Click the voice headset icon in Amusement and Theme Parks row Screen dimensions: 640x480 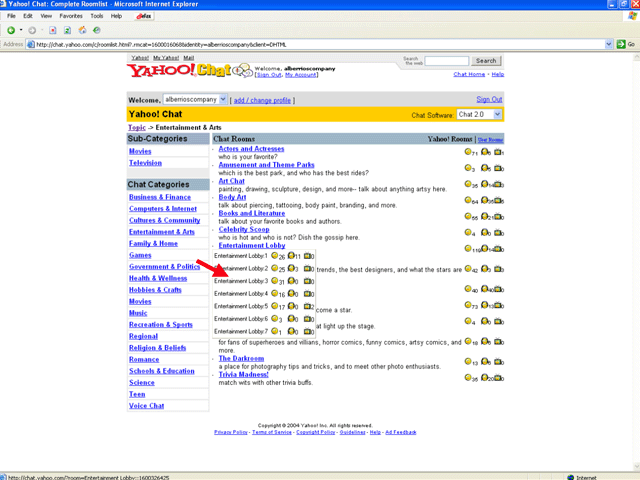point(484,168)
